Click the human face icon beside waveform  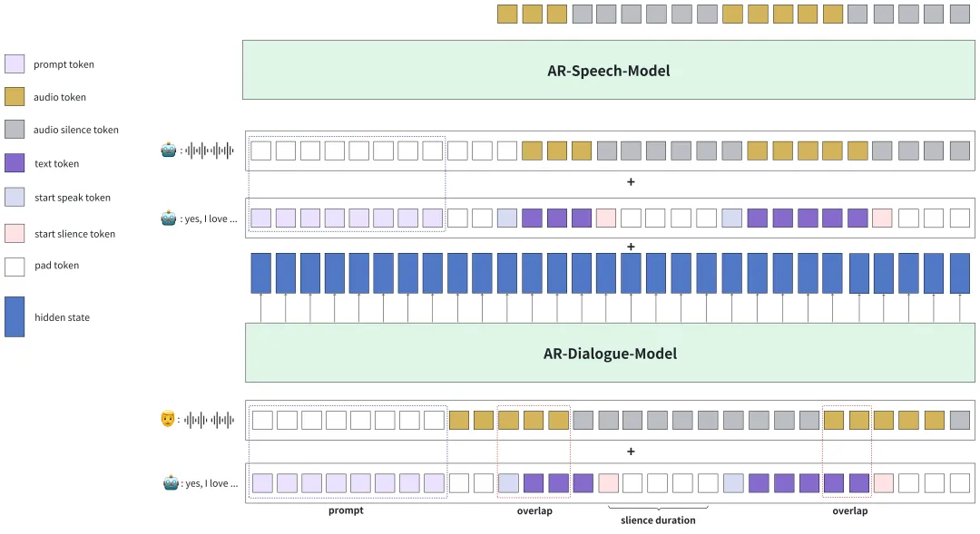[x=168, y=419]
